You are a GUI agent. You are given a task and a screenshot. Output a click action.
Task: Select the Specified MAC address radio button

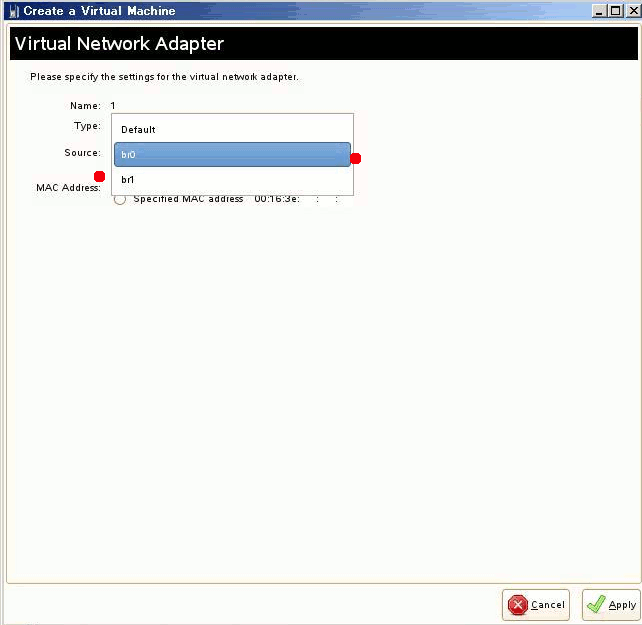[x=120, y=199]
